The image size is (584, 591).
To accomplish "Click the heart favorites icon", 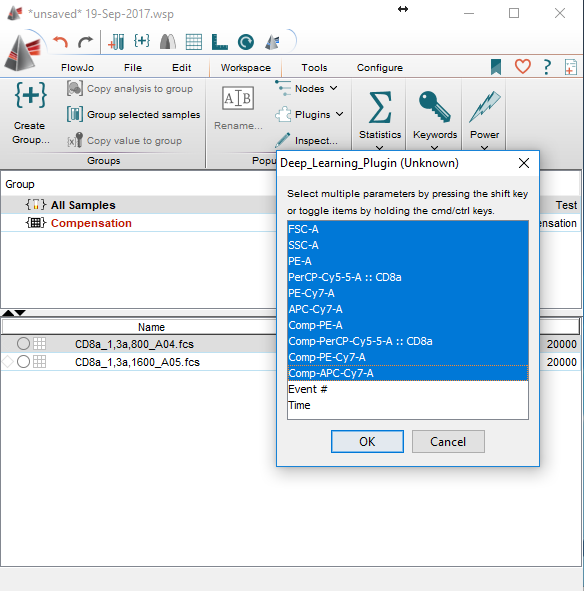I will click(x=523, y=67).
